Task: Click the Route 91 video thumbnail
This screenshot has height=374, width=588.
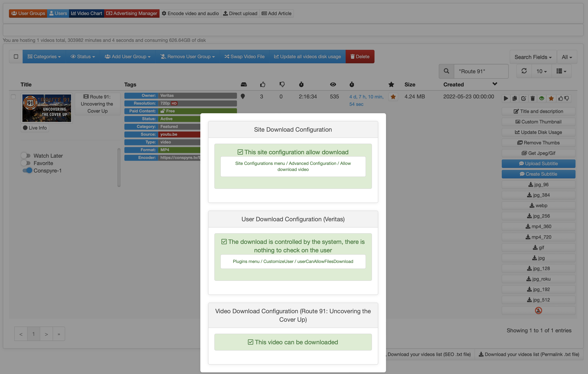Action: pyautogui.click(x=47, y=108)
